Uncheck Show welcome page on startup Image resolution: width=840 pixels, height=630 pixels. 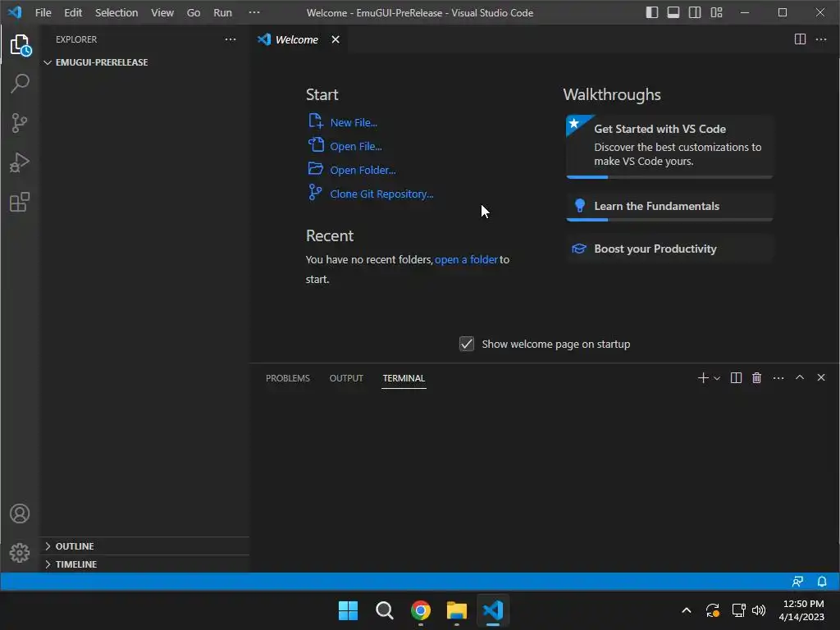pyautogui.click(x=467, y=344)
